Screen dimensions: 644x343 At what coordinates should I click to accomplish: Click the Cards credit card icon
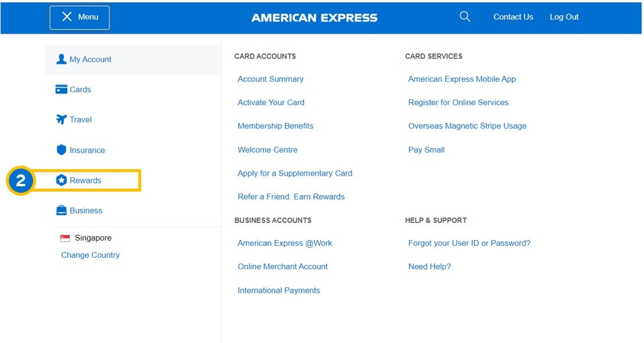(61, 89)
